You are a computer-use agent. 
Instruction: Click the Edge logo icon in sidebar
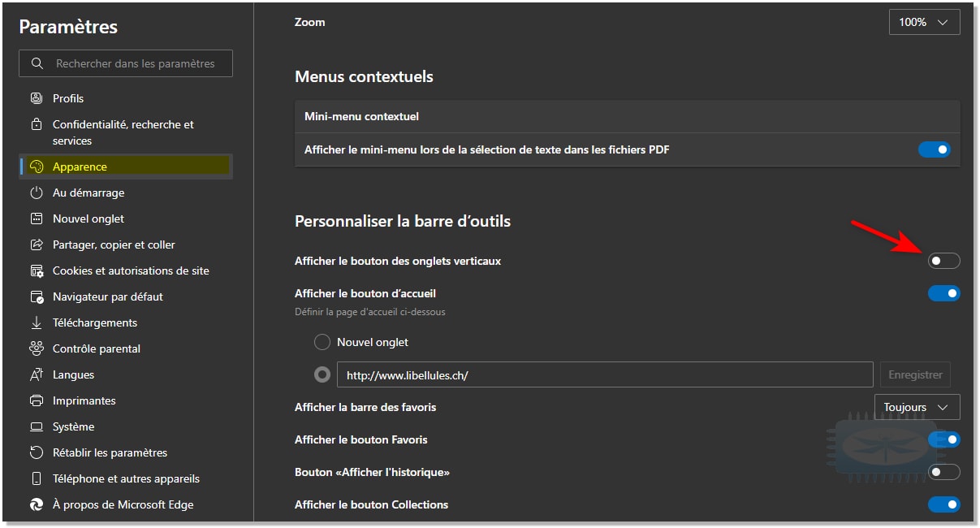pyautogui.click(x=36, y=504)
